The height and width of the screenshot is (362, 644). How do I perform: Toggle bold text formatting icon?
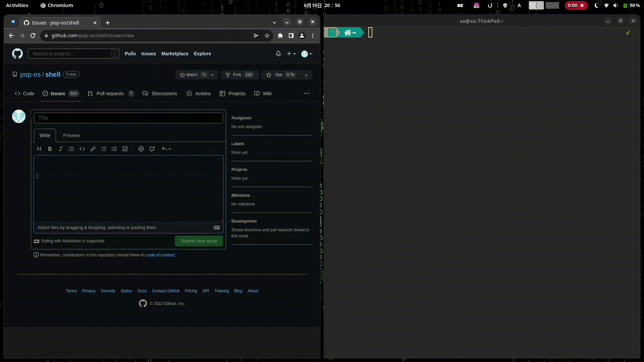click(50, 149)
